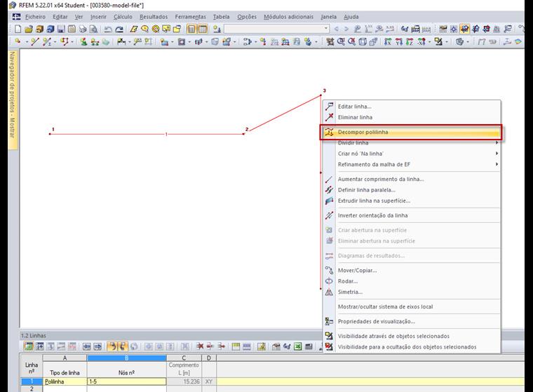Select column B header in the table
This screenshot has height=392, width=533.
coord(127,358)
